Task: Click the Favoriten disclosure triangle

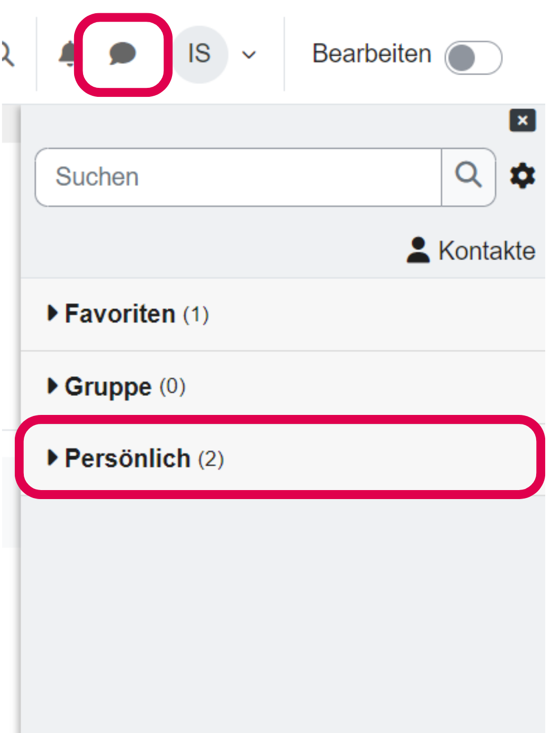Action: click(52, 313)
